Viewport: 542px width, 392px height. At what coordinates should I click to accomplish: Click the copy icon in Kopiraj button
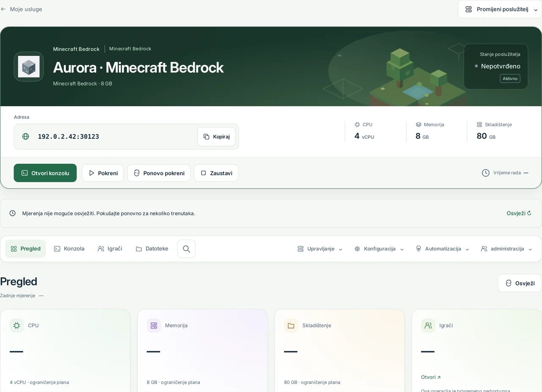pos(206,137)
